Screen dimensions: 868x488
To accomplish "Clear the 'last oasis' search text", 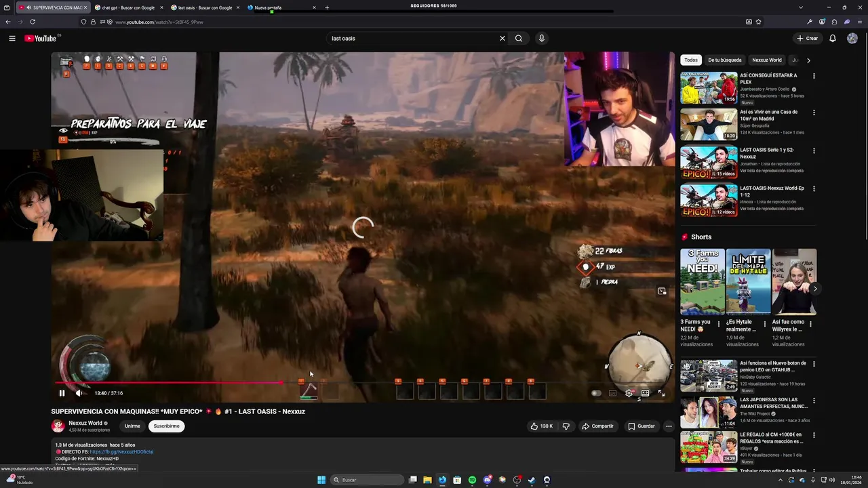I will point(502,39).
